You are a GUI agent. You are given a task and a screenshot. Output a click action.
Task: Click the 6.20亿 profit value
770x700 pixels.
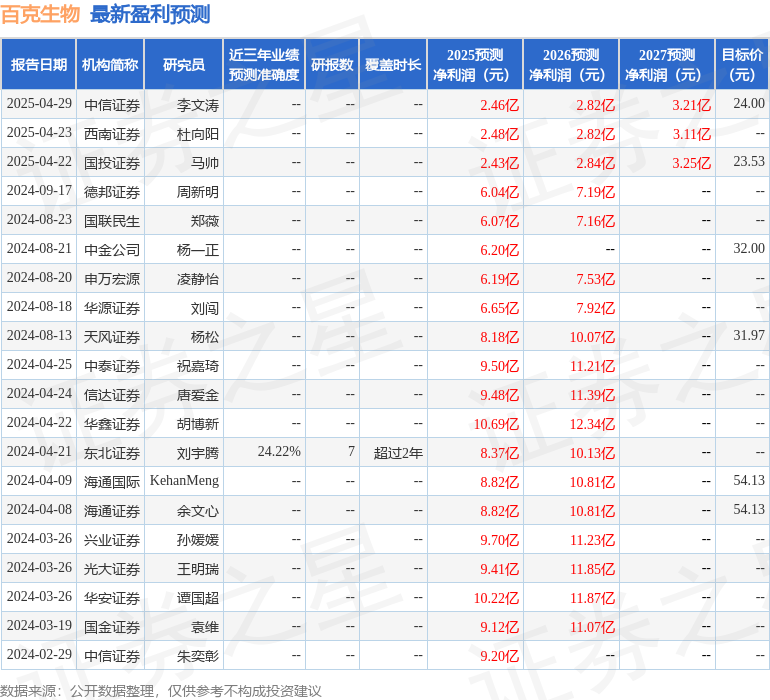click(x=499, y=250)
